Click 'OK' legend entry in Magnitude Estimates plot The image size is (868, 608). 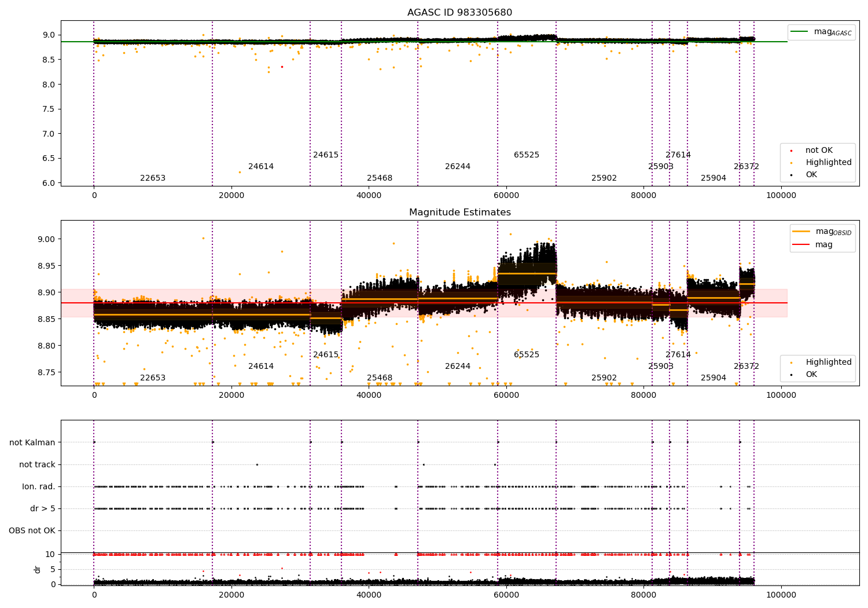[811, 375]
